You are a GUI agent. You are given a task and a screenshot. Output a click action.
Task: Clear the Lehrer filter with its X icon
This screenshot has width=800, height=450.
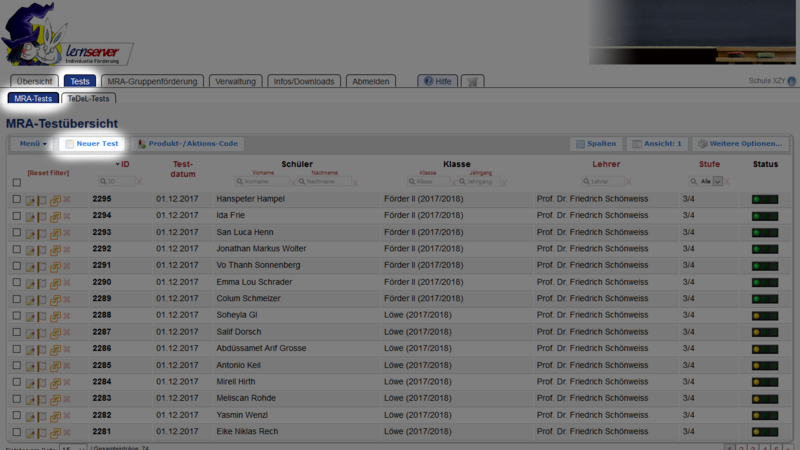631,182
